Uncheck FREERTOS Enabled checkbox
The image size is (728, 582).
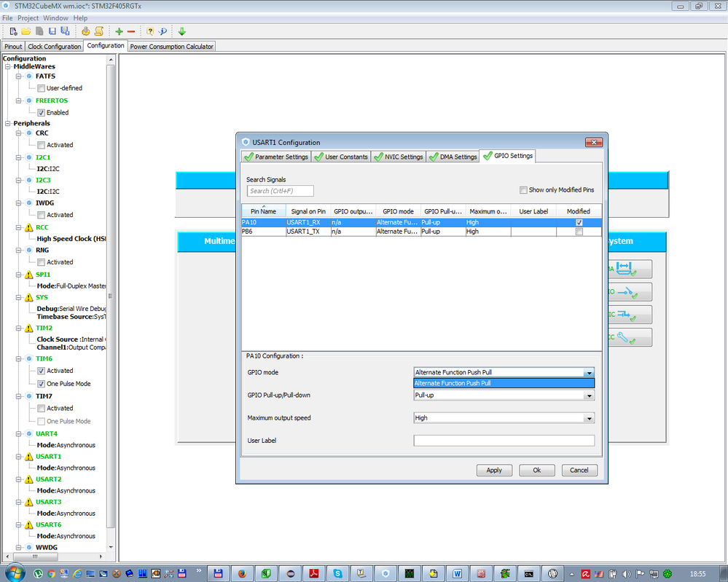pos(42,113)
